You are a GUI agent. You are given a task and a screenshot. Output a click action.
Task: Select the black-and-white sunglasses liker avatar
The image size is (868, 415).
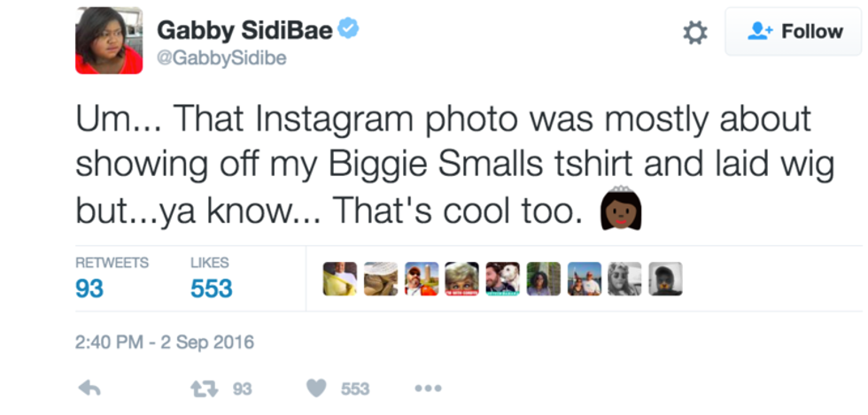(x=624, y=279)
